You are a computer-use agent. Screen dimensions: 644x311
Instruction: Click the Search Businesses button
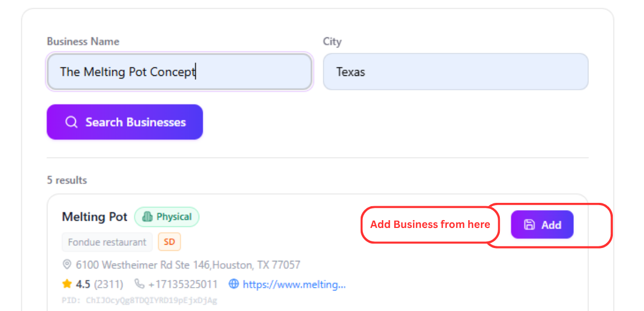pyautogui.click(x=125, y=122)
